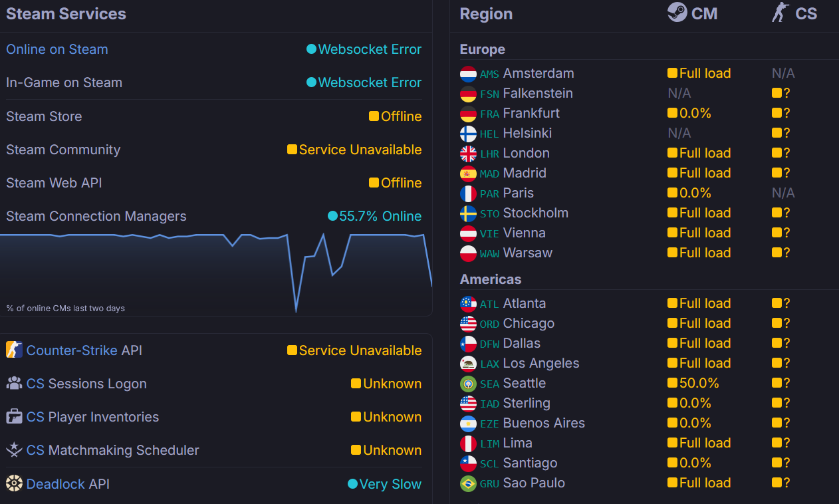This screenshot has width=839, height=504.
Task: Click the Counter-Strike API game icon
Action: pos(14,350)
